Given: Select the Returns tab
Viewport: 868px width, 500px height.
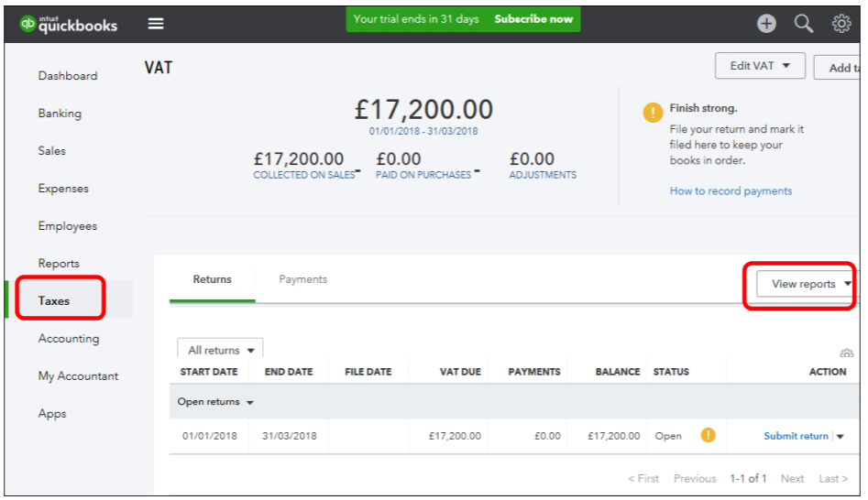Looking at the screenshot, I should pos(212,279).
